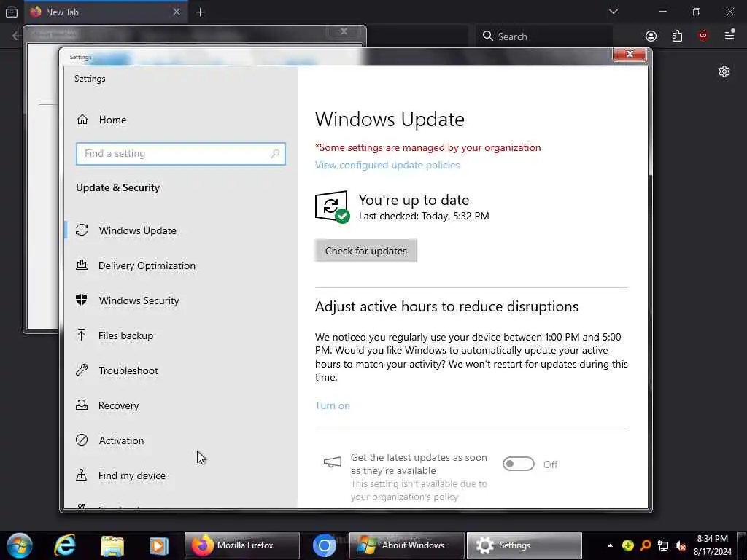Click the orange magnifier tray icon
Image resolution: width=747 pixels, height=560 pixels.
pos(646,545)
